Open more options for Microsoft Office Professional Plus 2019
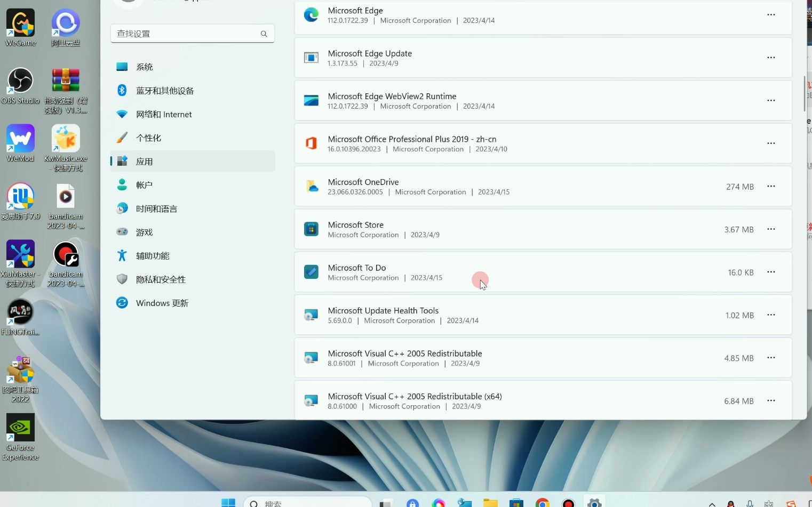This screenshot has height=507, width=812. 771,143
